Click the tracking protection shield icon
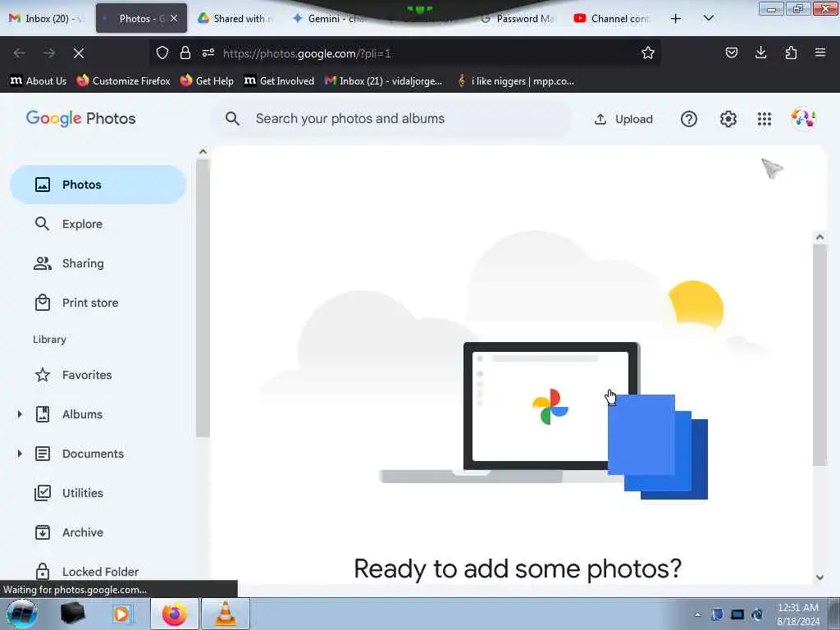Viewport: 840px width, 630px height. 162,53
